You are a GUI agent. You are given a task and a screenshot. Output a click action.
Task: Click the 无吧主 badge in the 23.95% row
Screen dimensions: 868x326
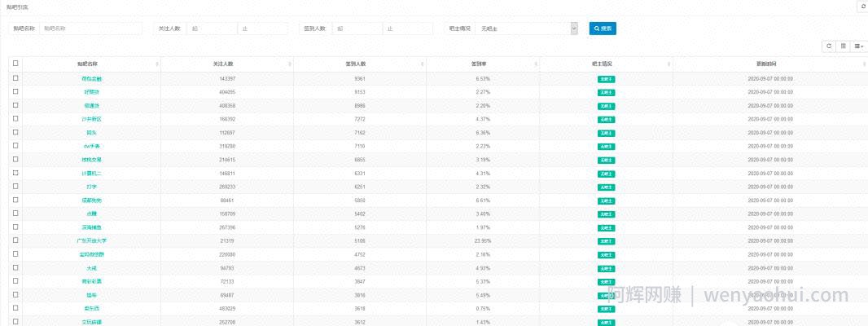click(x=606, y=241)
